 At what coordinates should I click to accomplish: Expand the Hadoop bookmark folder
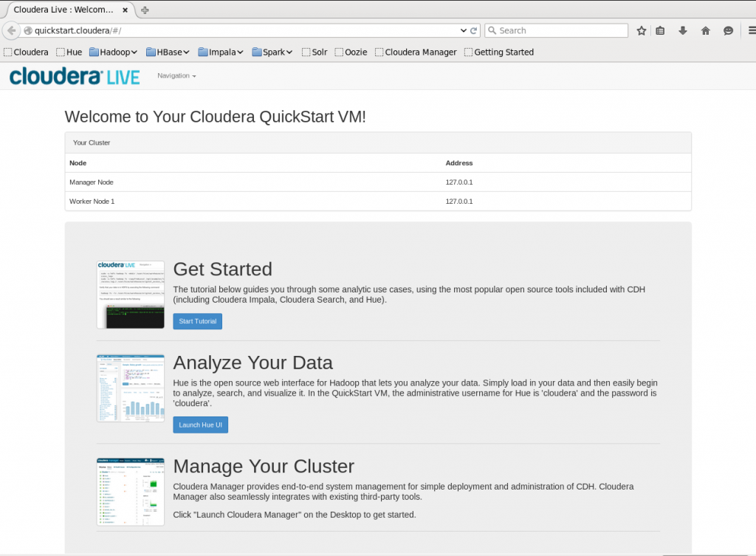coord(113,52)
